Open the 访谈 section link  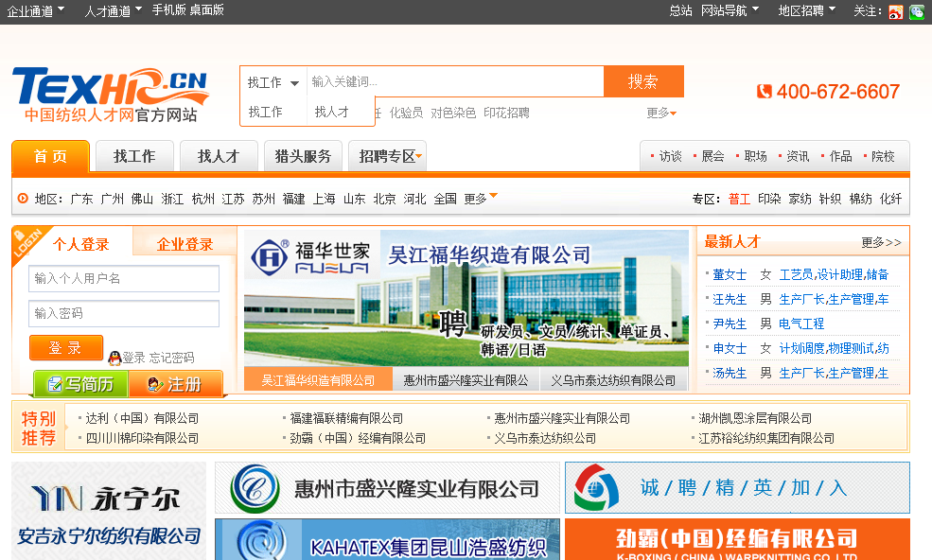pos(670,156)
